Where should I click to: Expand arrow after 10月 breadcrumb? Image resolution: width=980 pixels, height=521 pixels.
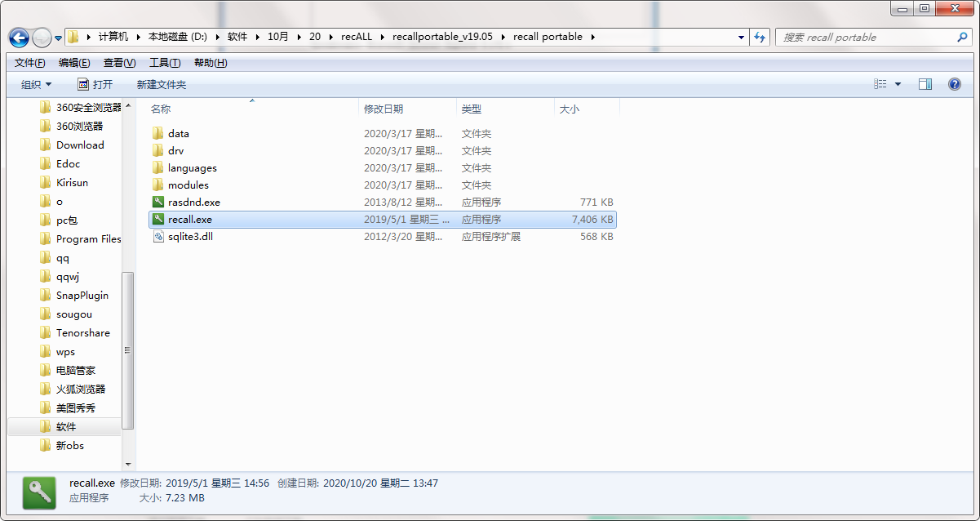click(x=298, y=37)
